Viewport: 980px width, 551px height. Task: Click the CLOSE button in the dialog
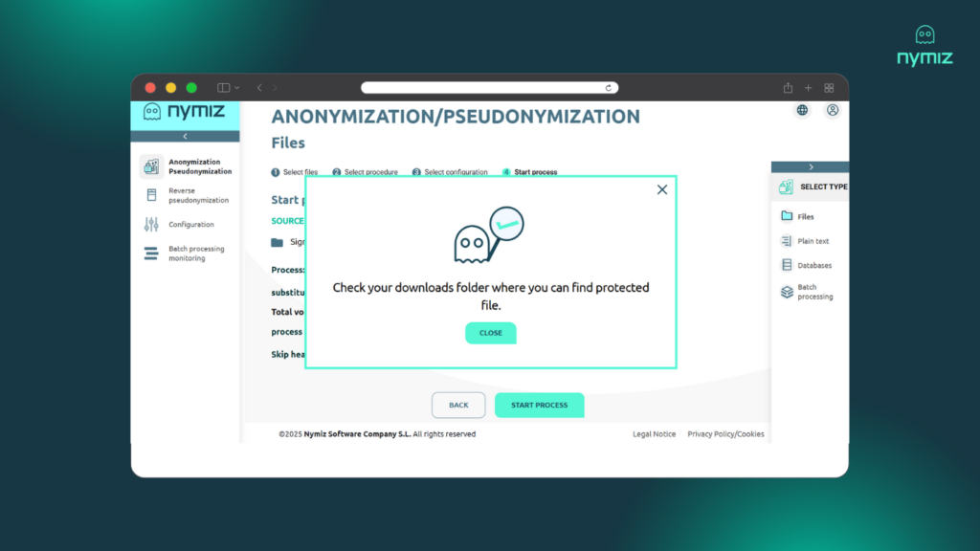point(490,333)
